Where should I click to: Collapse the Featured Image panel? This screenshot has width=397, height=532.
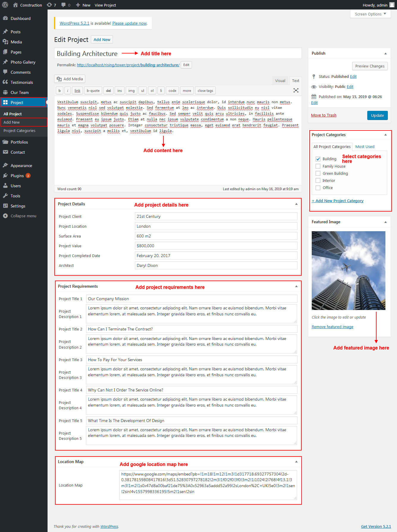coord(385,222)
